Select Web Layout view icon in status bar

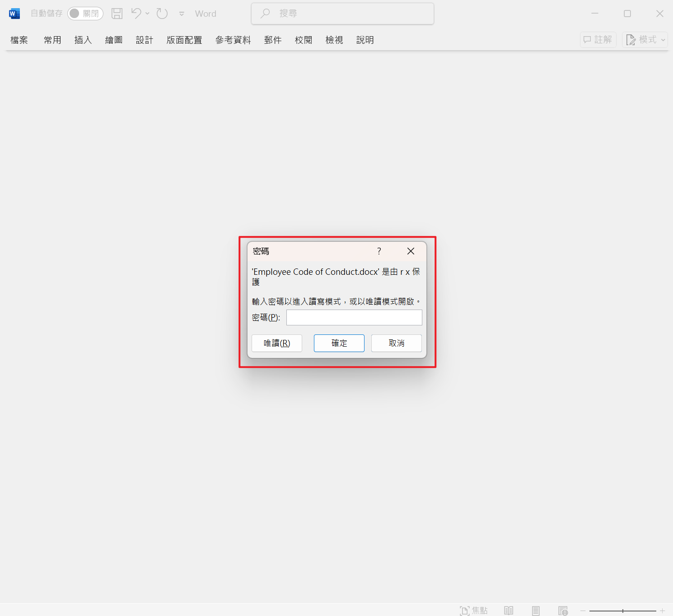pos(563,611)
